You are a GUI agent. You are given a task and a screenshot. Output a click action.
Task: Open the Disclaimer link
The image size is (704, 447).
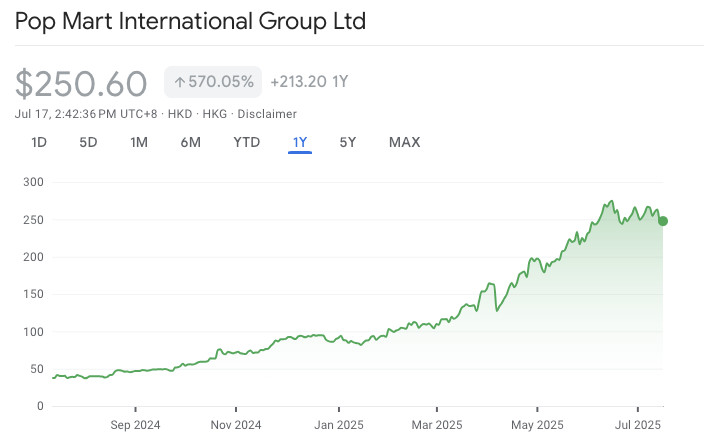(x=267, y=114)
